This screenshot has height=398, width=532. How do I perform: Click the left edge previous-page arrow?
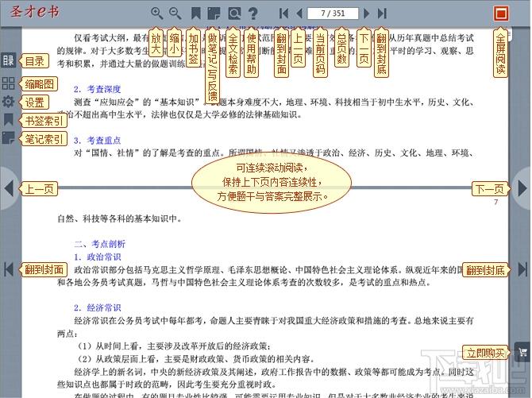click(8, 189)
